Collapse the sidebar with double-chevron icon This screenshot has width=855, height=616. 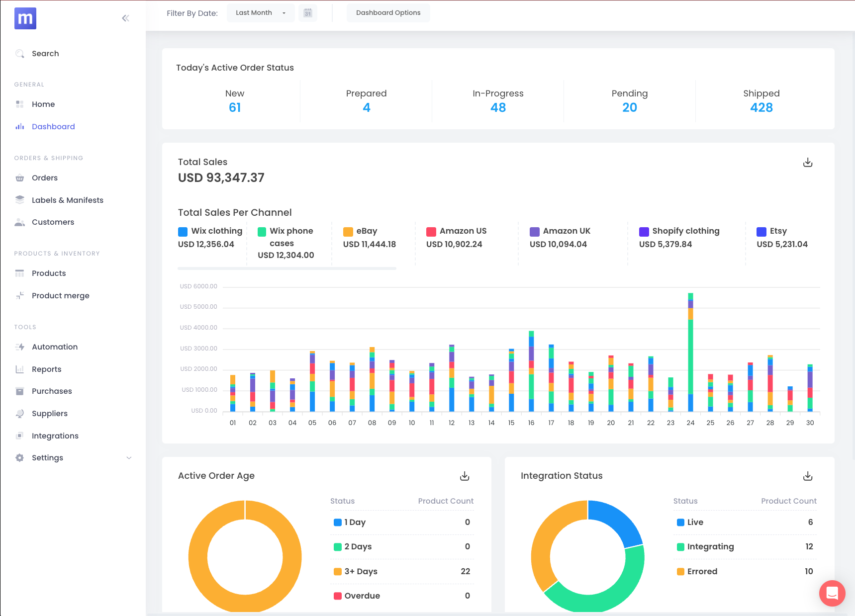click(125, 18)
